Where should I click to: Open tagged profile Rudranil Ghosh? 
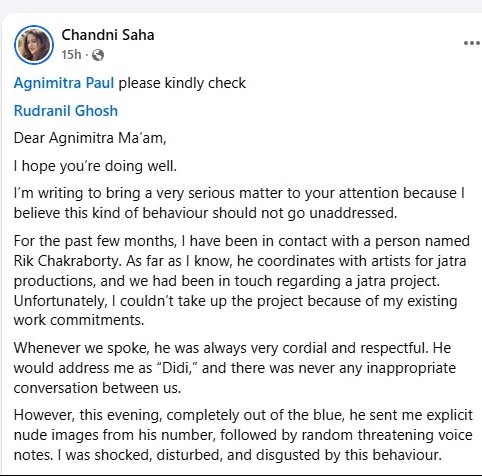pyautogui.click(x=66, y=111)
